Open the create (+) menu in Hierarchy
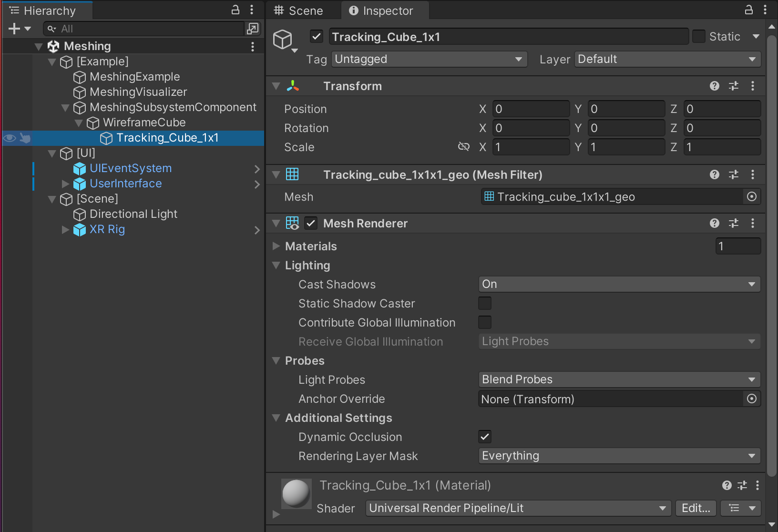Screen dimensions: 778x532 pyautogui.click(x=14, y=29)
